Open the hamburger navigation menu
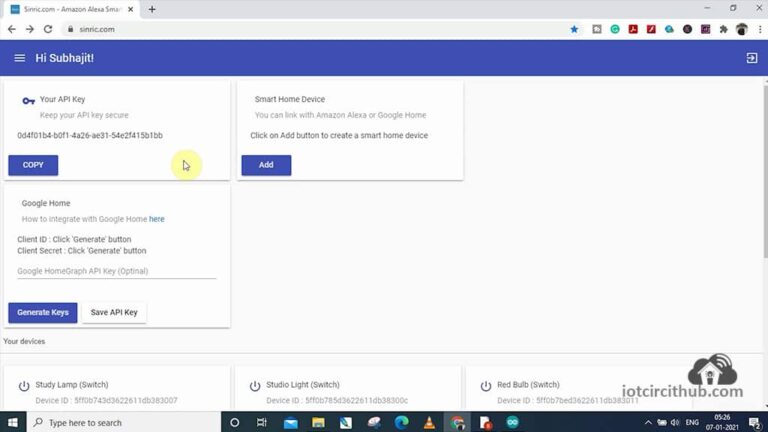The height and width of the screenshot is (432, 768). (19, 58)
